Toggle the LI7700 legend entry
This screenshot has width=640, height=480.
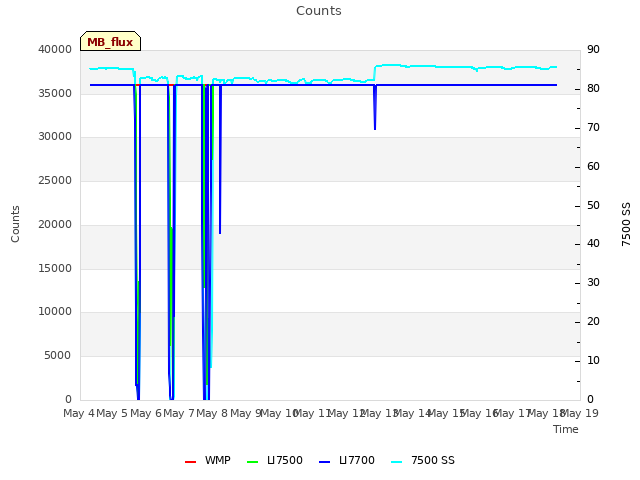[x=347, y=460]
